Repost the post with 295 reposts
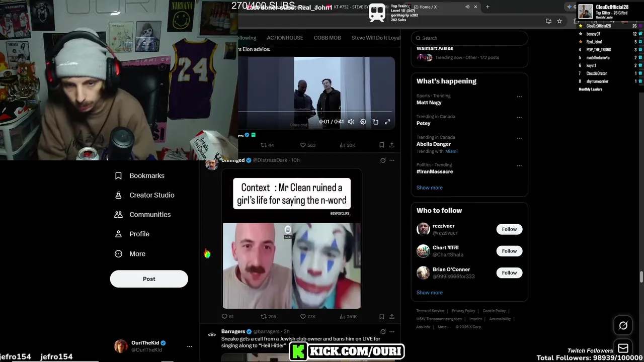This screenshot has width=644, height=362. point(268,316)
